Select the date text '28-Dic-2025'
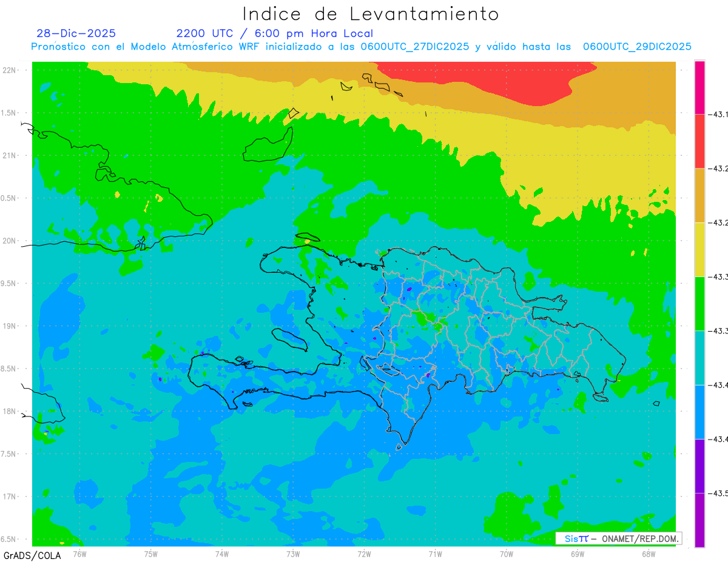The height and width of the screenshot is (562, 728). point(76,33)
